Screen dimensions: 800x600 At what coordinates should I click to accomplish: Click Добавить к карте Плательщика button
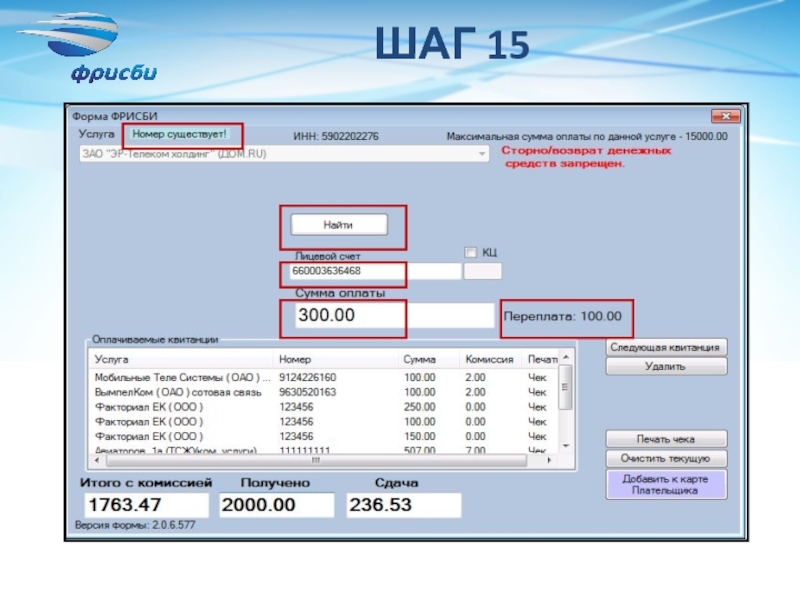666,485
